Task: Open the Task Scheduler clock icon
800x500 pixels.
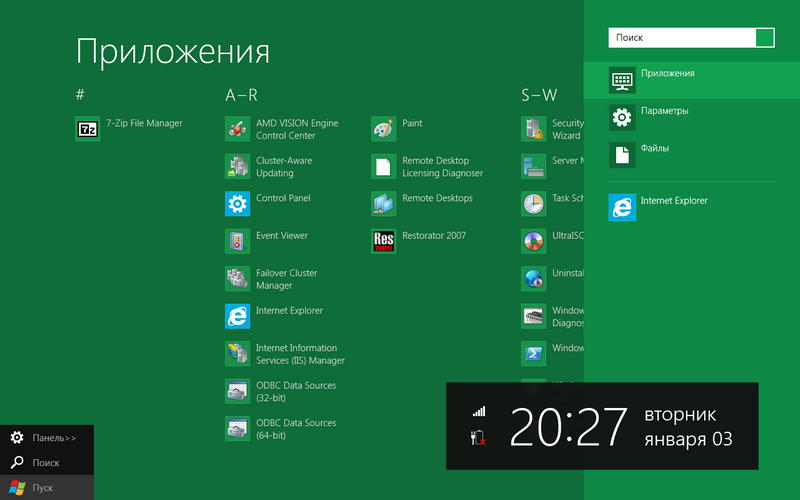Action: 533,204
